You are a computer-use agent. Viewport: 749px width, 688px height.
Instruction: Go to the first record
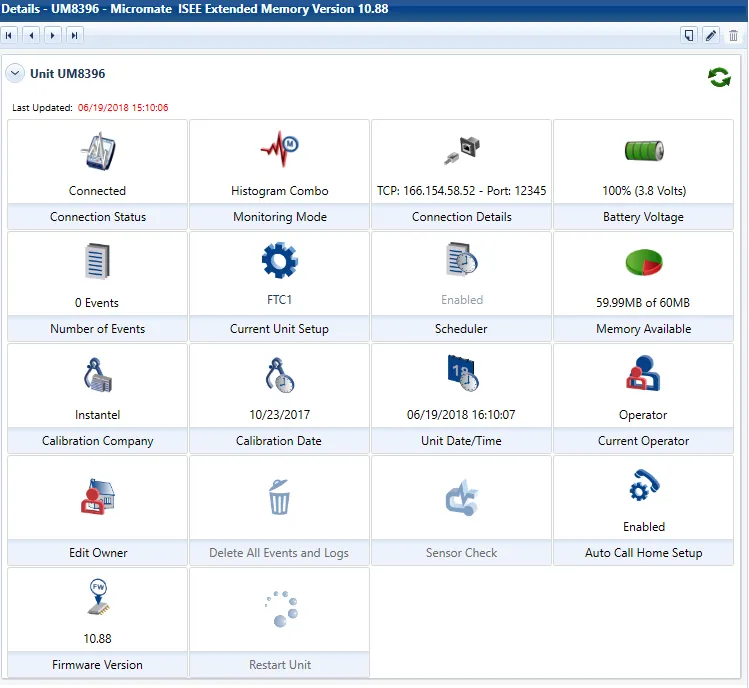9,35
